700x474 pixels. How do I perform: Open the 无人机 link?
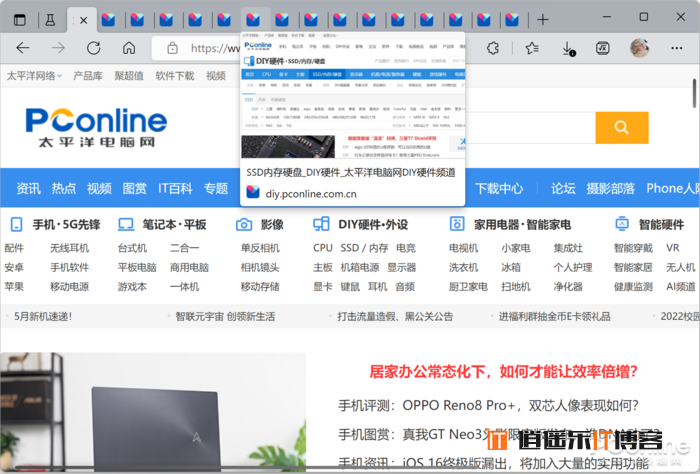pos(680,267)
